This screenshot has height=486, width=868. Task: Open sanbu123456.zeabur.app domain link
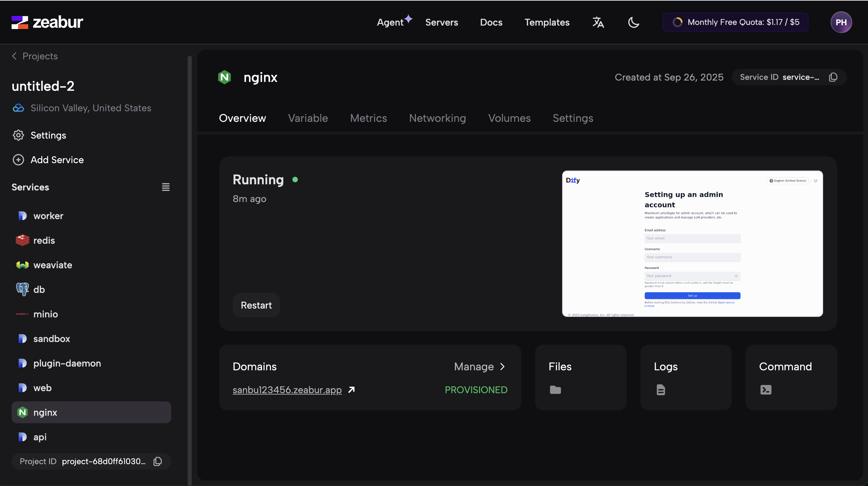click(x=287, y=390)
